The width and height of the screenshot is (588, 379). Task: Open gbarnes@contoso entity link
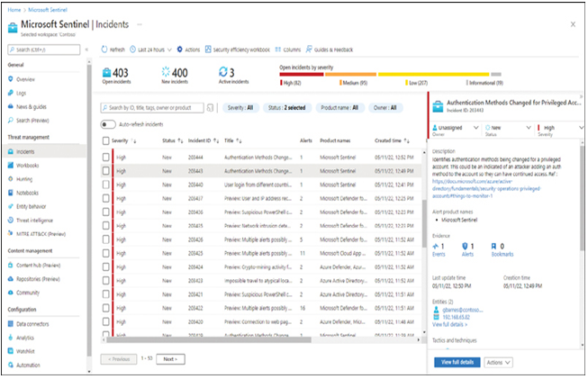click(462, 310)
